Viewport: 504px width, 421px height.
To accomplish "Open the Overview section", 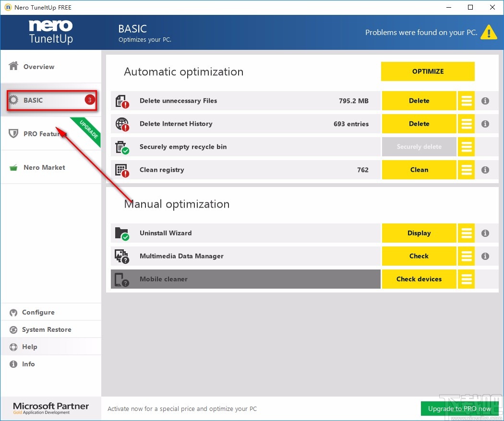I will 51,67.
